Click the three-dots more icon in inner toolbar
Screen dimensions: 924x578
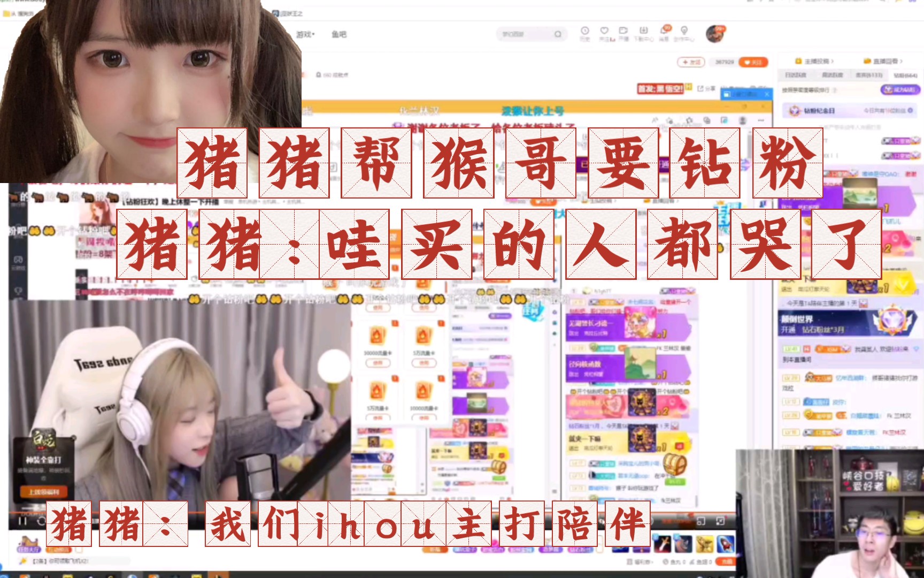(x=760, y=120)
